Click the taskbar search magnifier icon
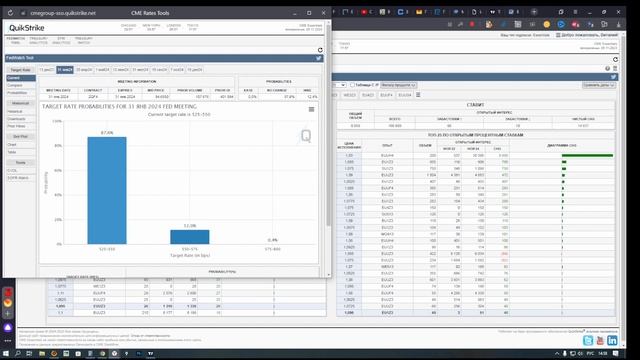This screenshot has width=640, height=360. click(18, 353)
